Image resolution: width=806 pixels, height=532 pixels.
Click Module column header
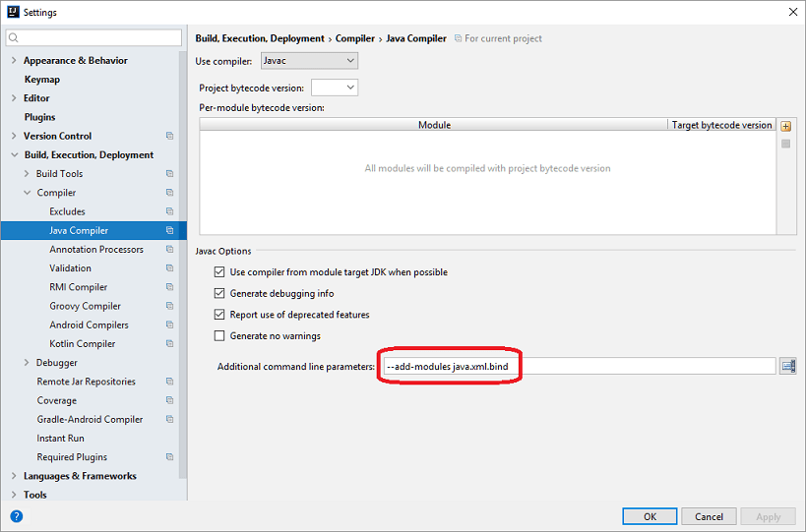tap(434, 125)
